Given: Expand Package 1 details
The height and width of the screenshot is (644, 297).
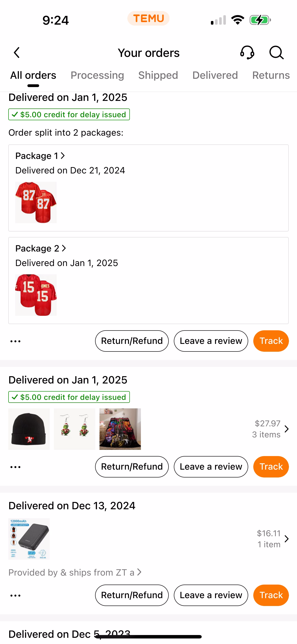Looking at the screenshot, I should click(40, 156).
